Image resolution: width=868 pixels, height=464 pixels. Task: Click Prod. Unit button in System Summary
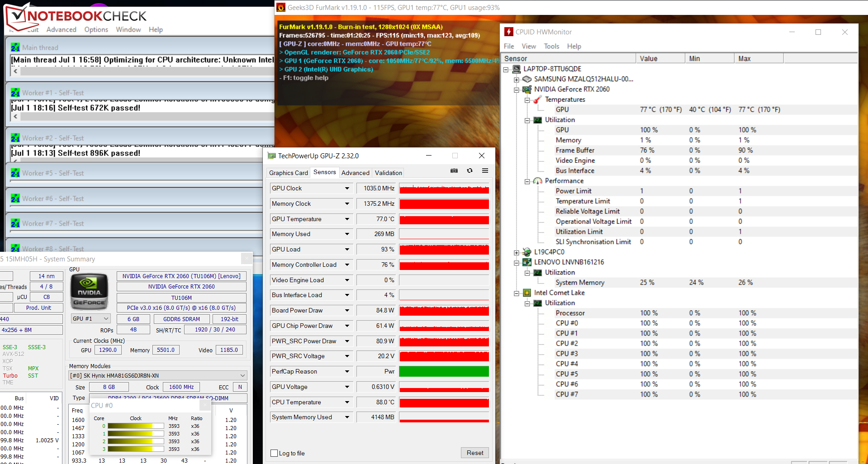point(38,308)
